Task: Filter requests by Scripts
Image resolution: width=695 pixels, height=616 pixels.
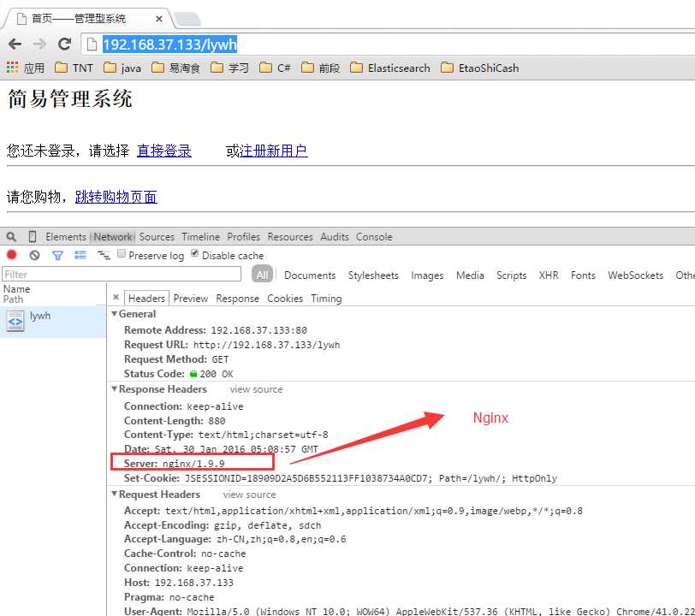Action: (x=511, y=275)
